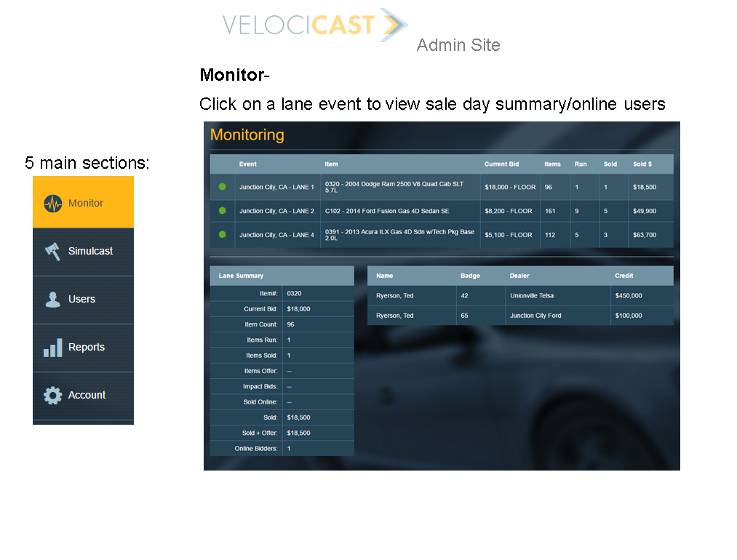Select Ryerson, Ted with badge 65
The height and width of the screenshot is (560, 737).
tap(395, 316)
